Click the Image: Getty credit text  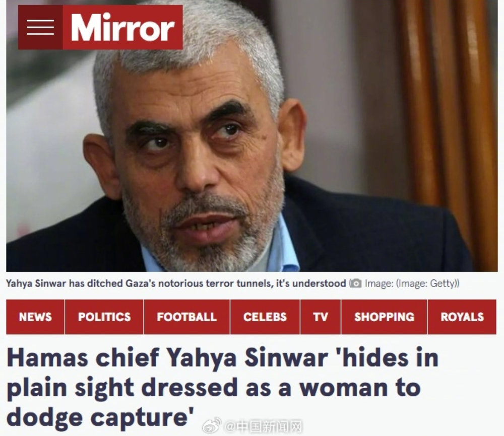click(412, 283)
